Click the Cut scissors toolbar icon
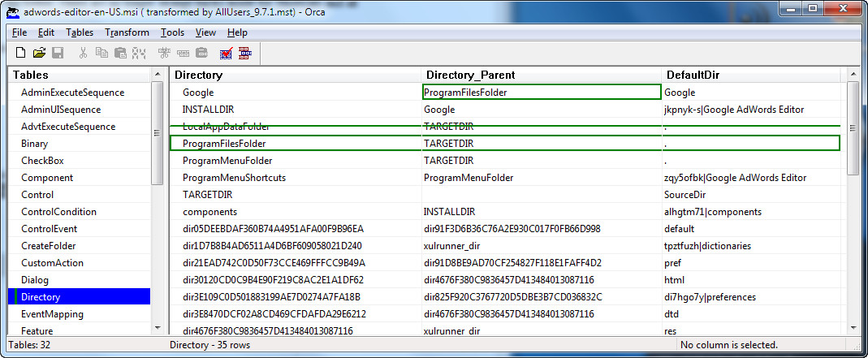868x358 pixels. click(x=83, y=53)
